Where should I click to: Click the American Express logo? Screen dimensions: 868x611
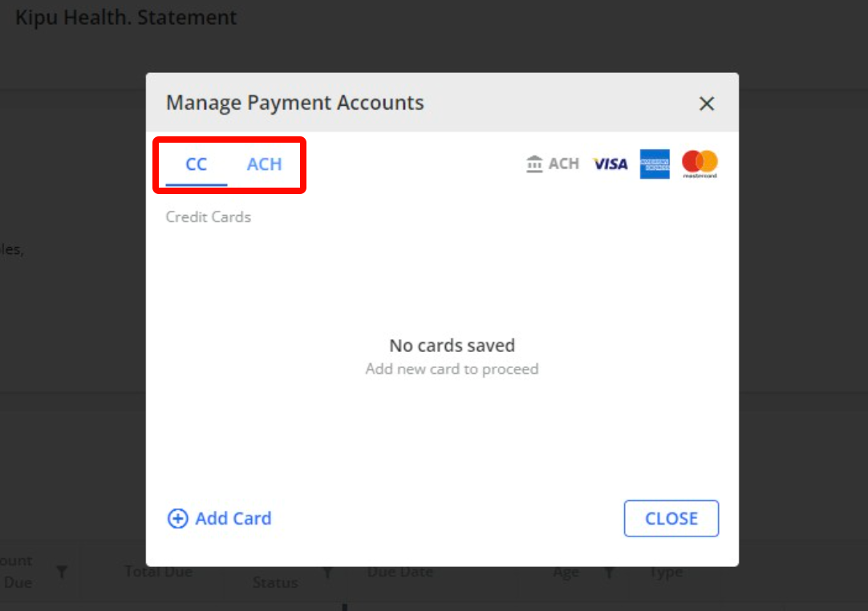click(x=655, y=164)
